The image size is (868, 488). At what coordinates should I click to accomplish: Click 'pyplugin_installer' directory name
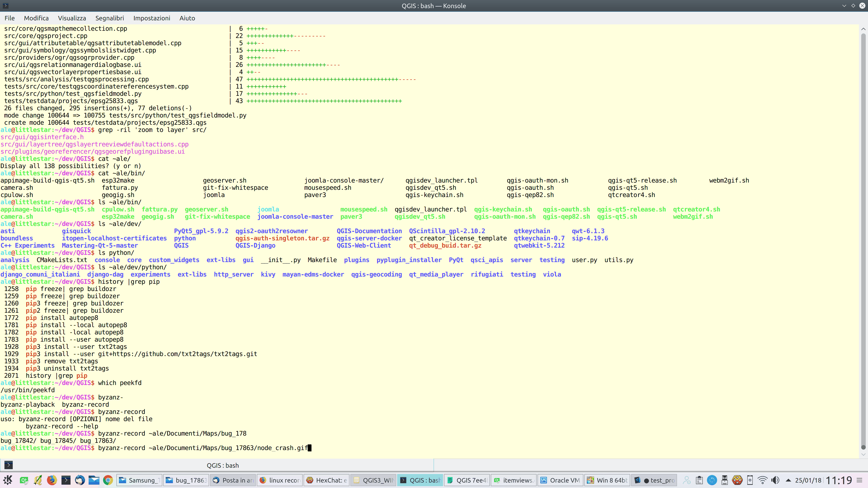click(x=409, y=260)
